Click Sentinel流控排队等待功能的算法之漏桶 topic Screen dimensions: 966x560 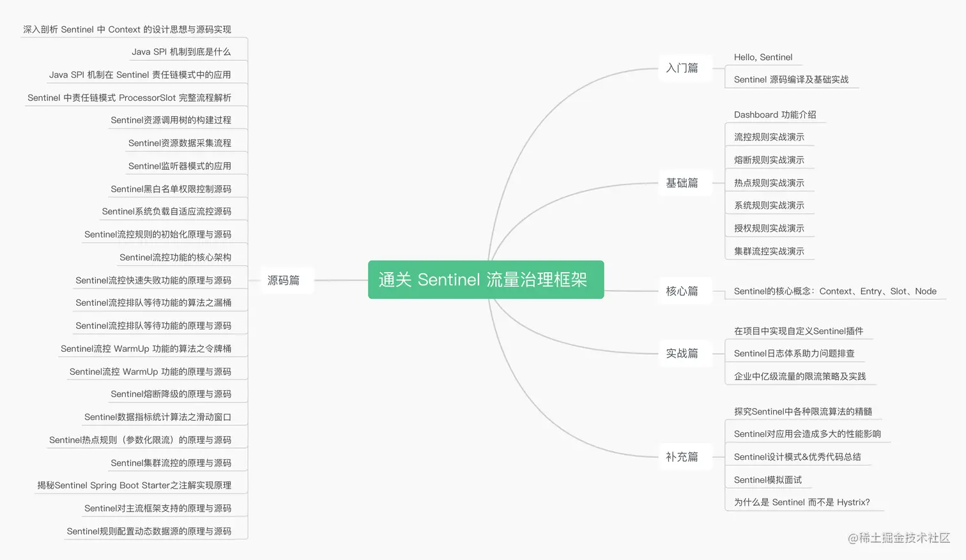click(x=153, y=303)
